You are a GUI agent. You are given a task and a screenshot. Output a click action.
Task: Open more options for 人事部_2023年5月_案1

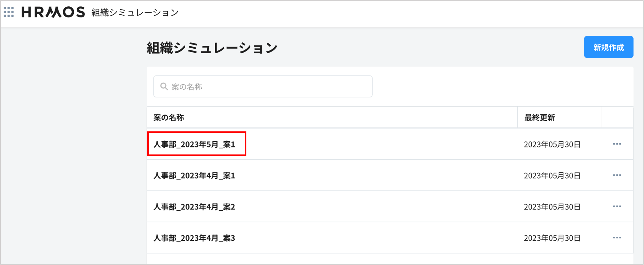[617, 144]
